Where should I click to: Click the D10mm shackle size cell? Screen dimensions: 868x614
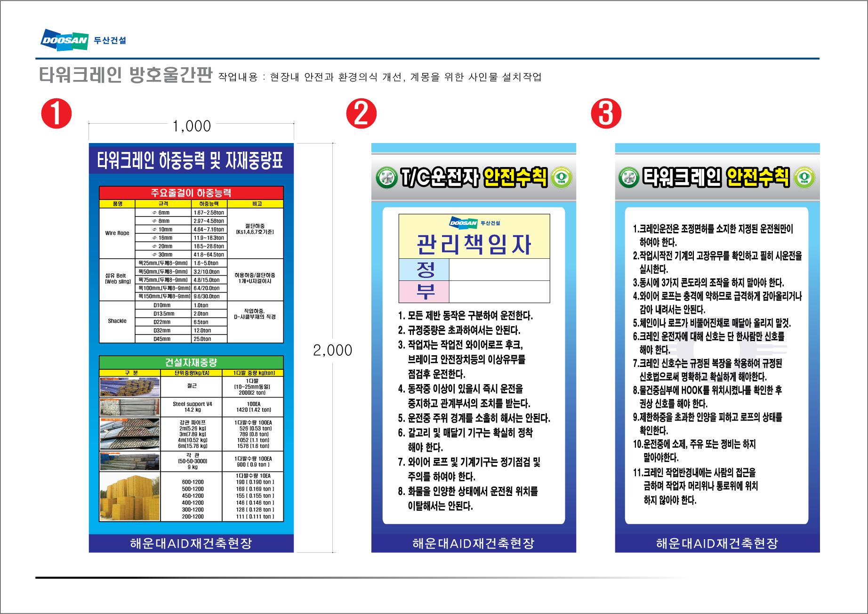tap(163, 305)
